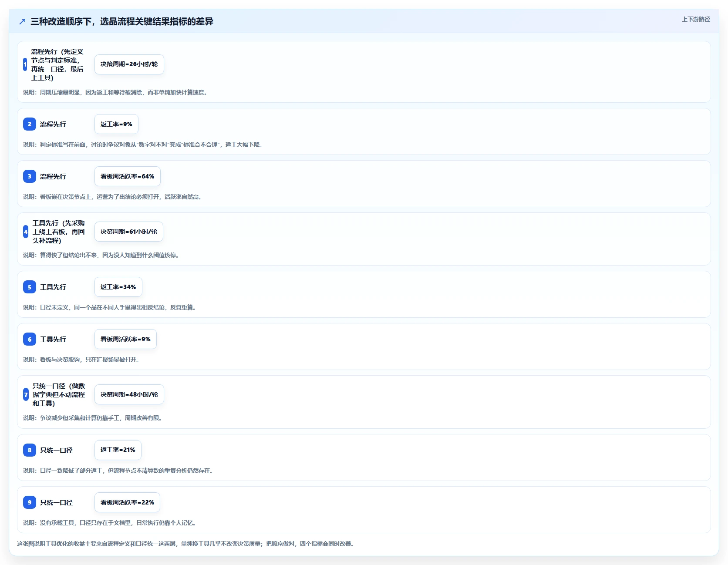Click label 只统一口径（做数据字典…）
The image size is (728, 565).
pos(59,394)
